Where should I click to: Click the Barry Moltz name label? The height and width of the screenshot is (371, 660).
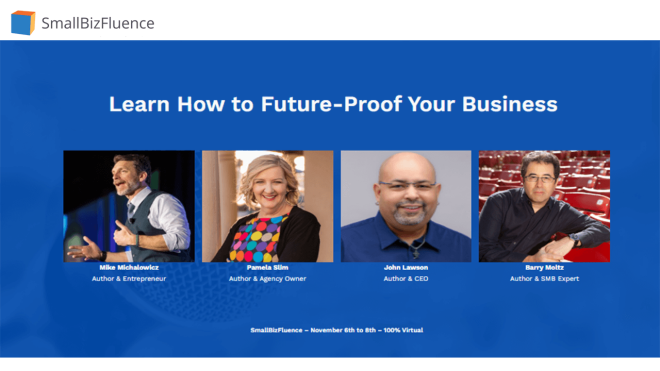(x=544, y=267)
